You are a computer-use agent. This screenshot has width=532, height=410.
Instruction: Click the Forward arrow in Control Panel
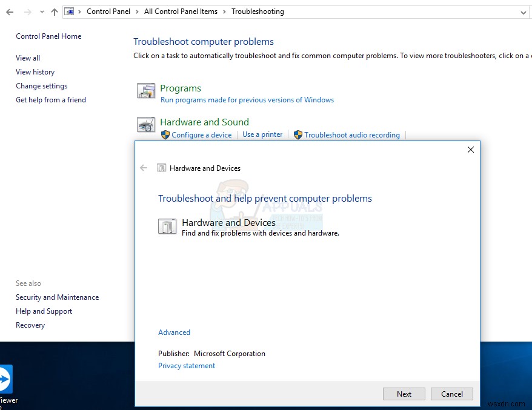tap(28, 12)
